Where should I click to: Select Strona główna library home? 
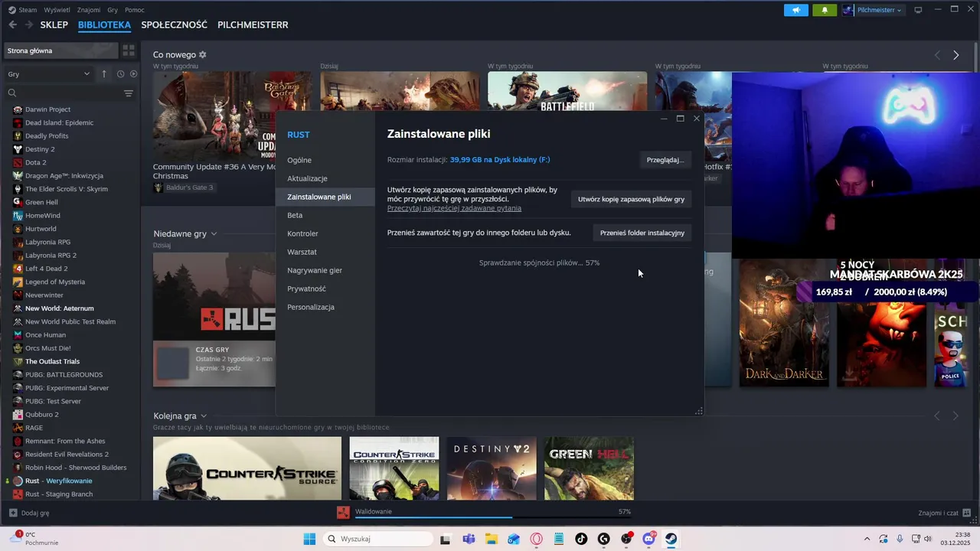tap(60, 51)
